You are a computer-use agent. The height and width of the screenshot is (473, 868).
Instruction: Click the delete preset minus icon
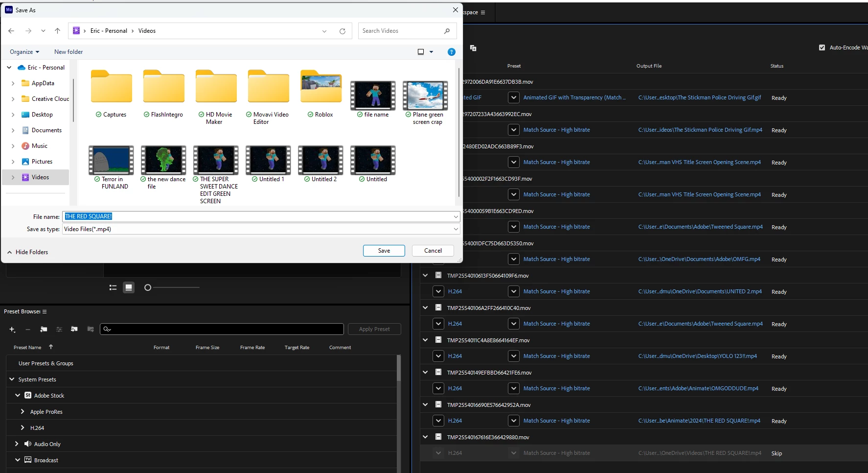28,330
